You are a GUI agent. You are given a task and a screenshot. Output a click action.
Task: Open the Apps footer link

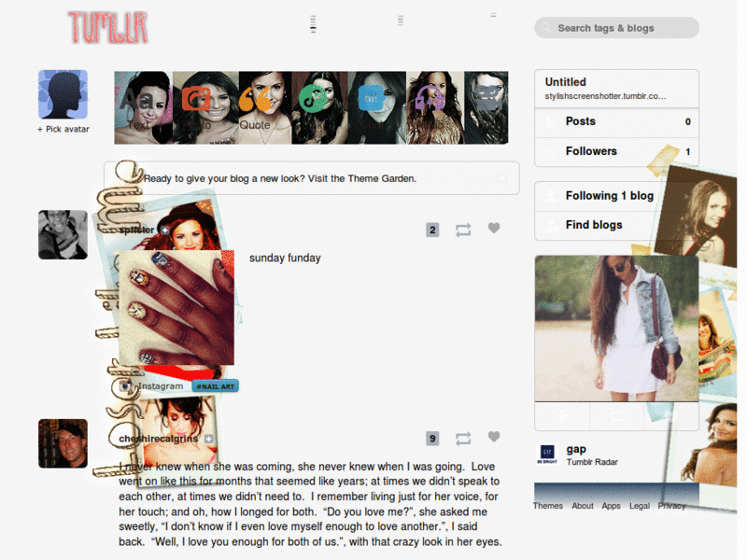(612, 506)
